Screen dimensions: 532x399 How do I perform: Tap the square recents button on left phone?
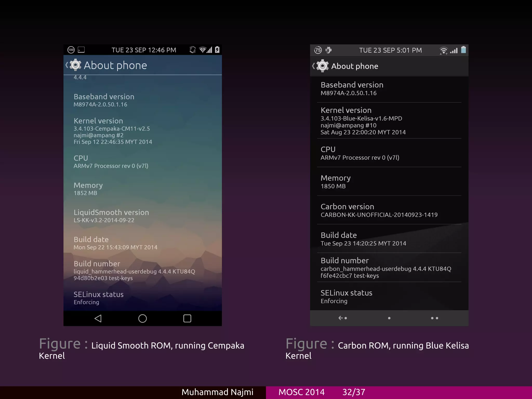tap(187, 318)
